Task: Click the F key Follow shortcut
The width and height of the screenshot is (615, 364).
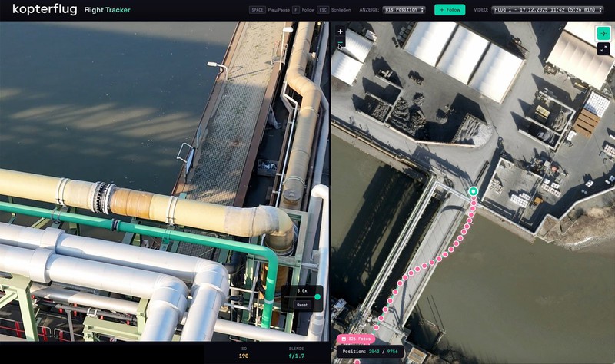Action: click(x=296, y=10)
